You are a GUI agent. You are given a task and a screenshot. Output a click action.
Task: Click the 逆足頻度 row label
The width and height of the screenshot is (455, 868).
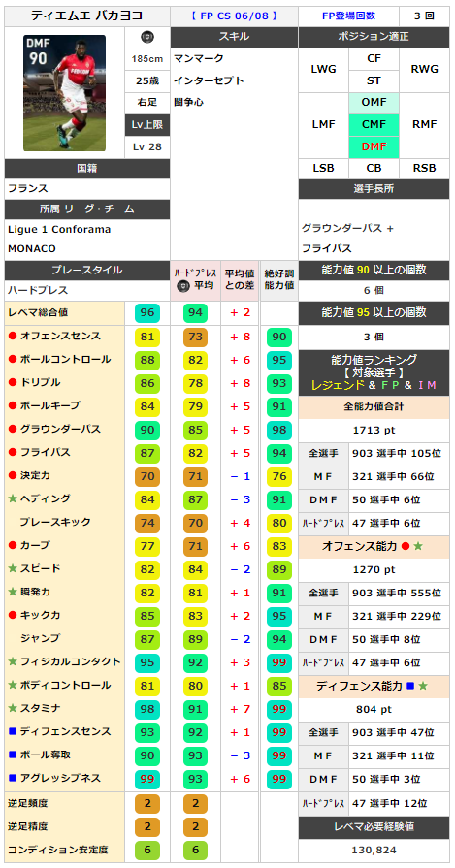click(x=27, y=802)
